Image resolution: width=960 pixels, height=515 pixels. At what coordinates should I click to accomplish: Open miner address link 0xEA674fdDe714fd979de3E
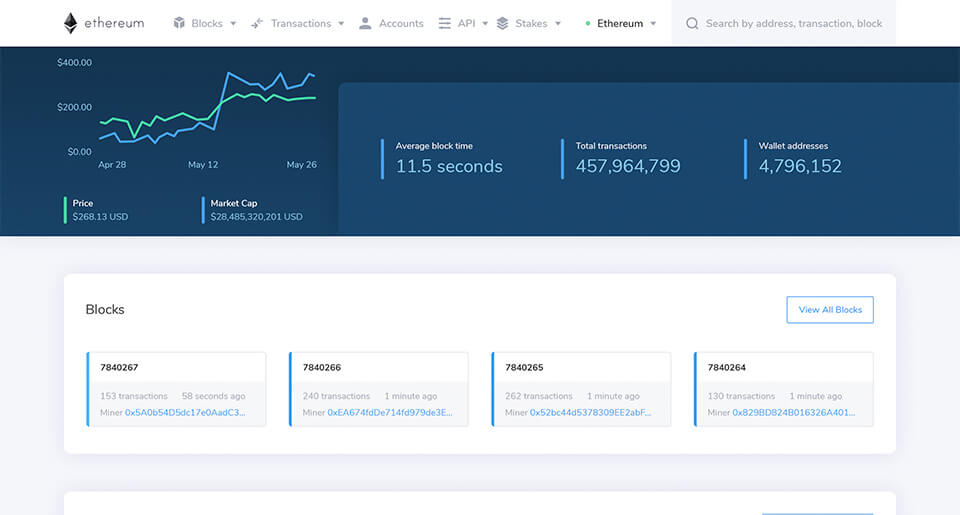390,412
